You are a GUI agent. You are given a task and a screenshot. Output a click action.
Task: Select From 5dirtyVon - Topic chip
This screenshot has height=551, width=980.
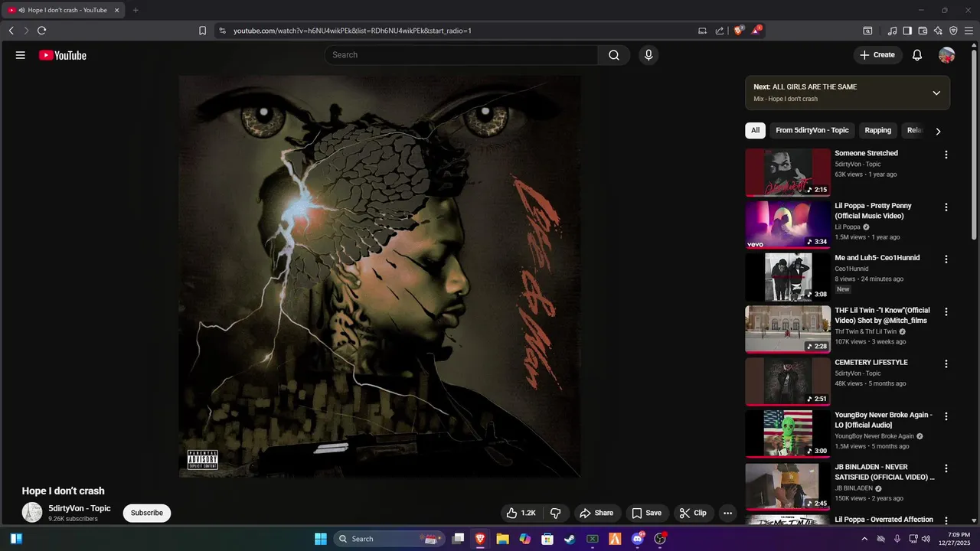tap(812, 130)
